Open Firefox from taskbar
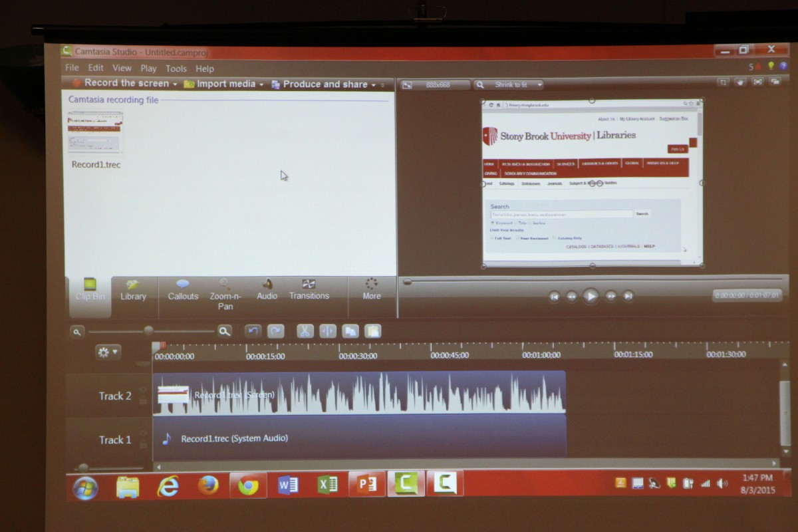The height and width of the screenshot is (532, 798). (208, 486)
